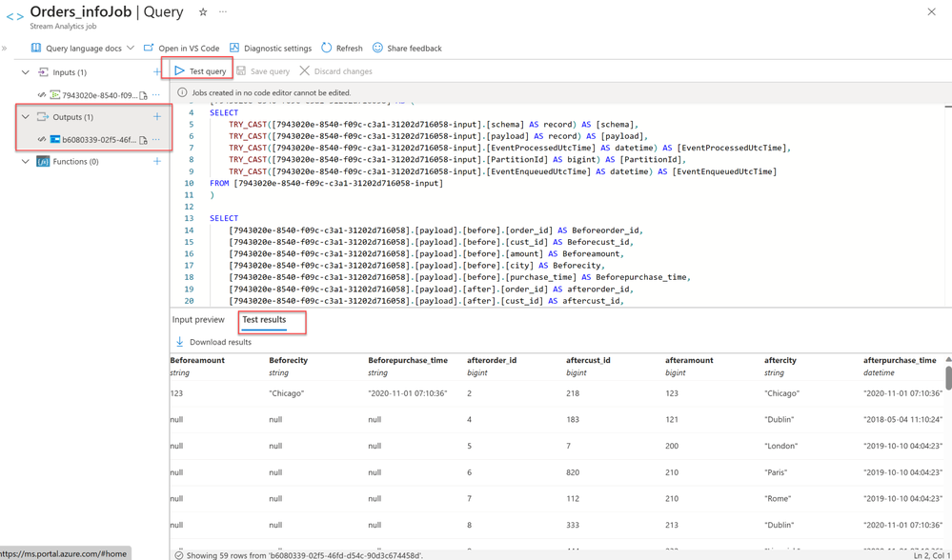The image size is (952, 560).
Task: Select the aftercust_id cell with value 333
Action: coord(573,525)
